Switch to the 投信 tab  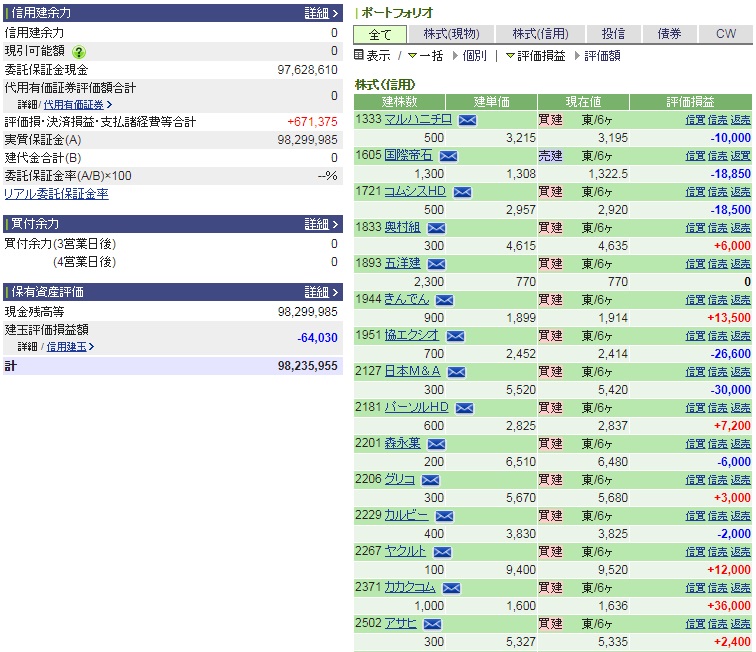click(x=613, y=34)
